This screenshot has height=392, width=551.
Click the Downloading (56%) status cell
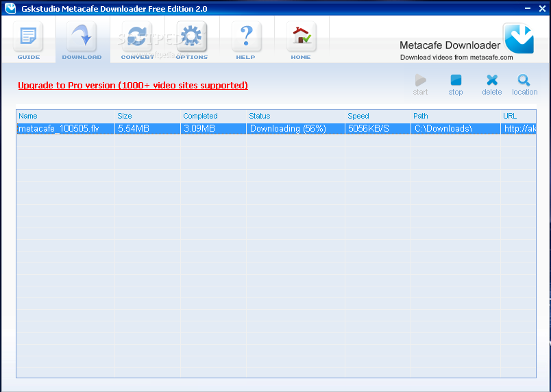[x=295, y=129]
